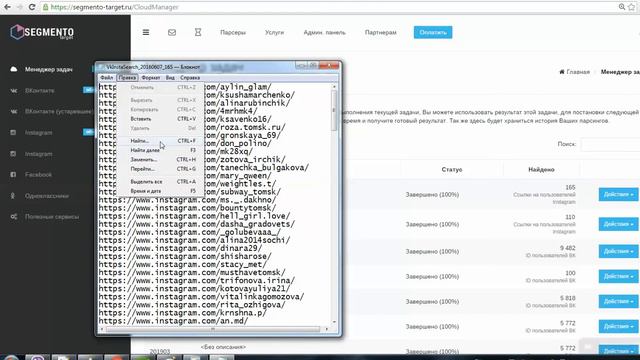Open Формат menu in Notepad
This screenshot has width=640, height=360.
tap(151, 78)
